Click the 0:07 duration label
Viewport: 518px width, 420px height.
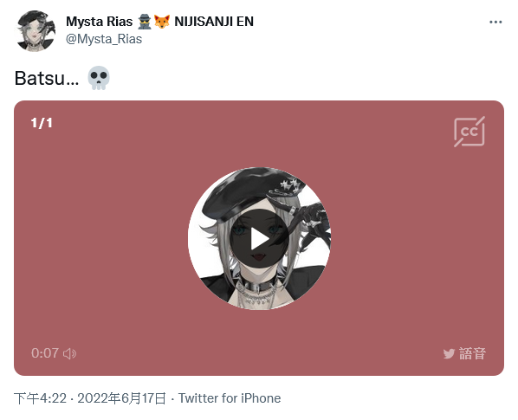click(45, 353)
